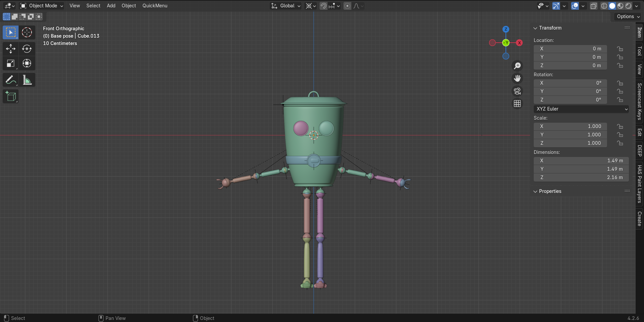The height and width of the screenshot is (322, 644).
Task: Click the negative X axis gizmo circle
Action: click(492, 43)
